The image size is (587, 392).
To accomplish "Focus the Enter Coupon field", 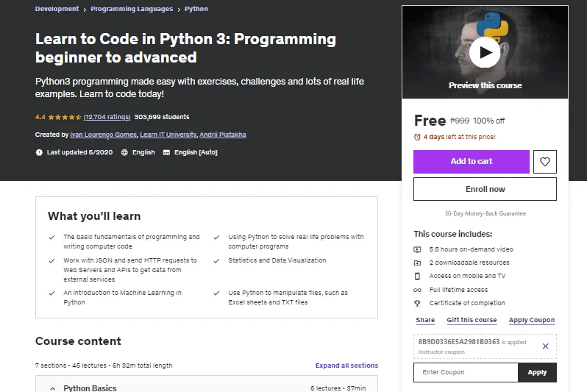I will (x=466, y=372).
